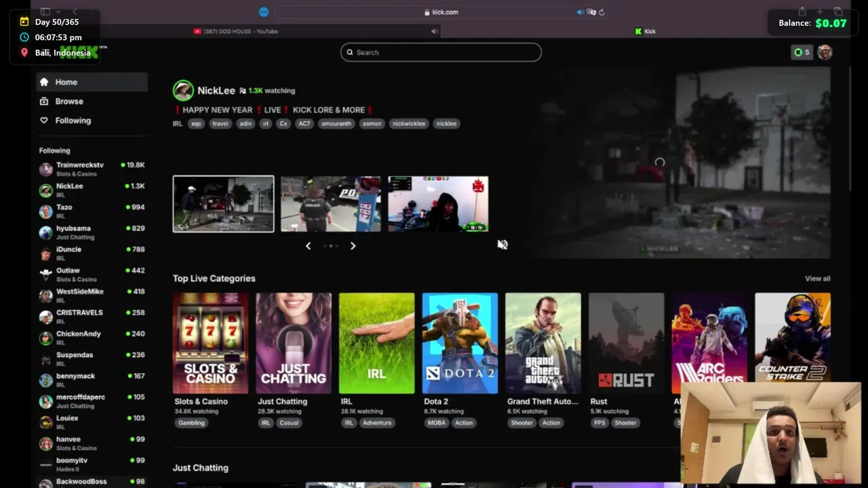This screenshot has height=488, width=868.
Task: Open hyubsama avatar in Following list
Action: pyautogui.click(x=45, y=232)
